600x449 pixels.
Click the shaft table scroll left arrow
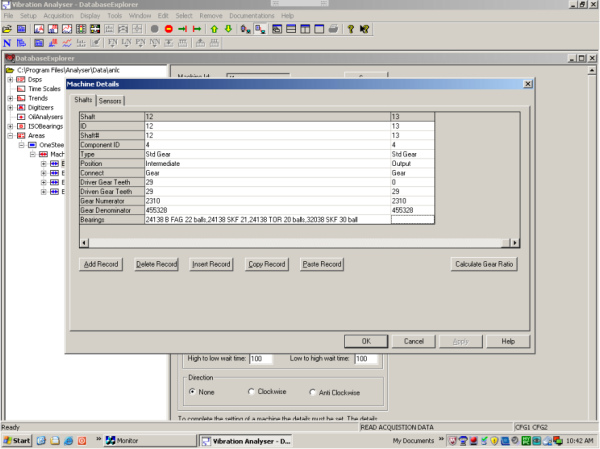pos(85,243)
